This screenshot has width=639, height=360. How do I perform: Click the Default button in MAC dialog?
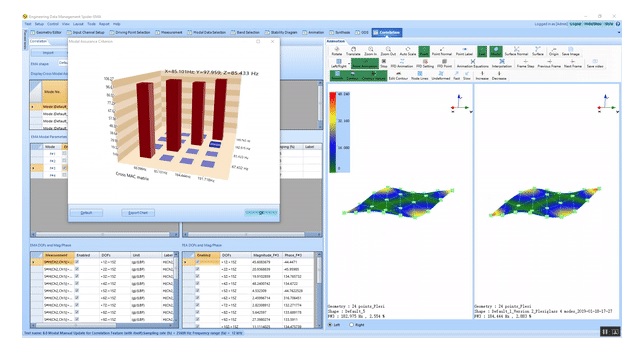(86, 213)
